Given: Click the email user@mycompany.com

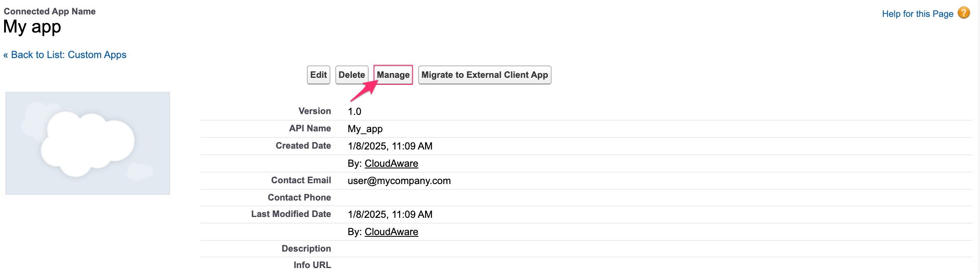Looking at the screenshot, I should click(x=399, y=181).
